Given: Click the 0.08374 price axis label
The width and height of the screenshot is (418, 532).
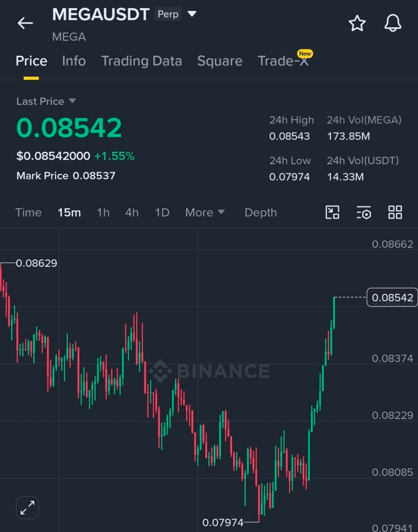Looking at the screenshot, I should [392, 358].
